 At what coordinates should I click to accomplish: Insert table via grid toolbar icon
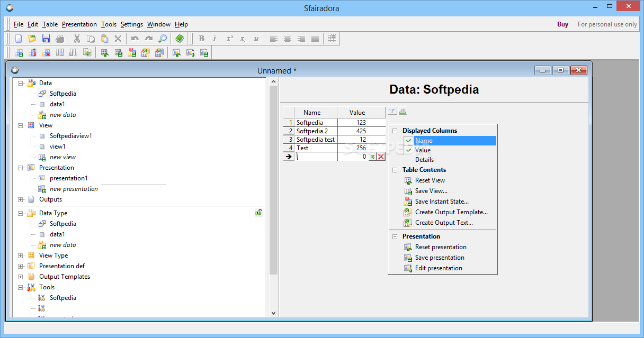pyautogui.click(x=332, y=39)
